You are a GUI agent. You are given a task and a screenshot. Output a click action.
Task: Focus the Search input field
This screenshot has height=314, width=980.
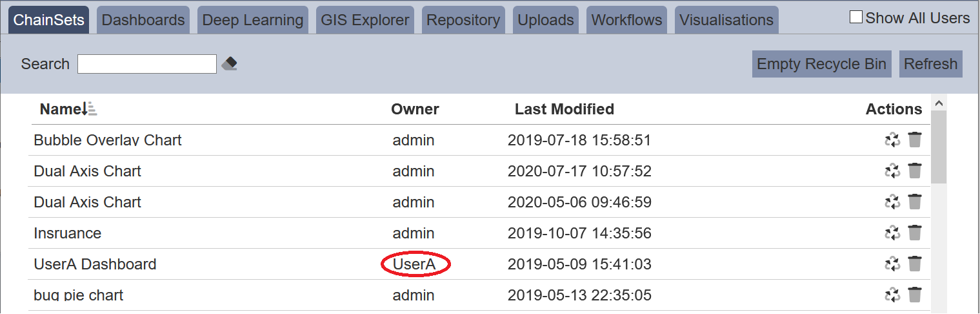click(x=147, y=64)
